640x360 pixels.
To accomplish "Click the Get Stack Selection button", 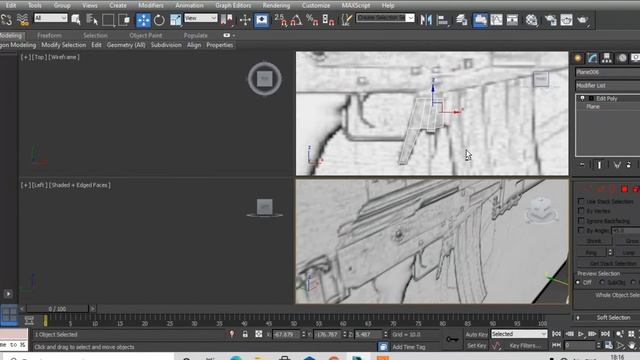I will 608,263.
